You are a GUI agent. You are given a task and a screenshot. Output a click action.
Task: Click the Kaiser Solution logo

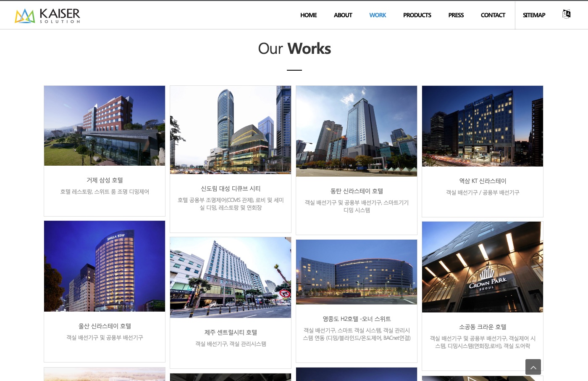tap(47, 16)
